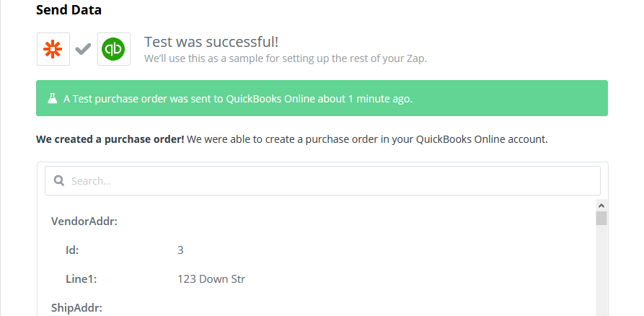Image resolution: width=644 pixels, height=316 pixels.
Task: Click the orange Zapier asterisk icon
Action: click(x=53, y=49)
